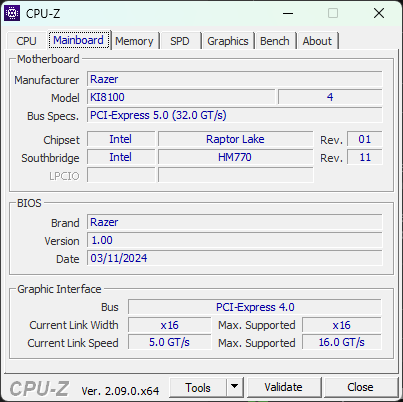
Task: Go to the Graphics tab
Action: (228, 41)
